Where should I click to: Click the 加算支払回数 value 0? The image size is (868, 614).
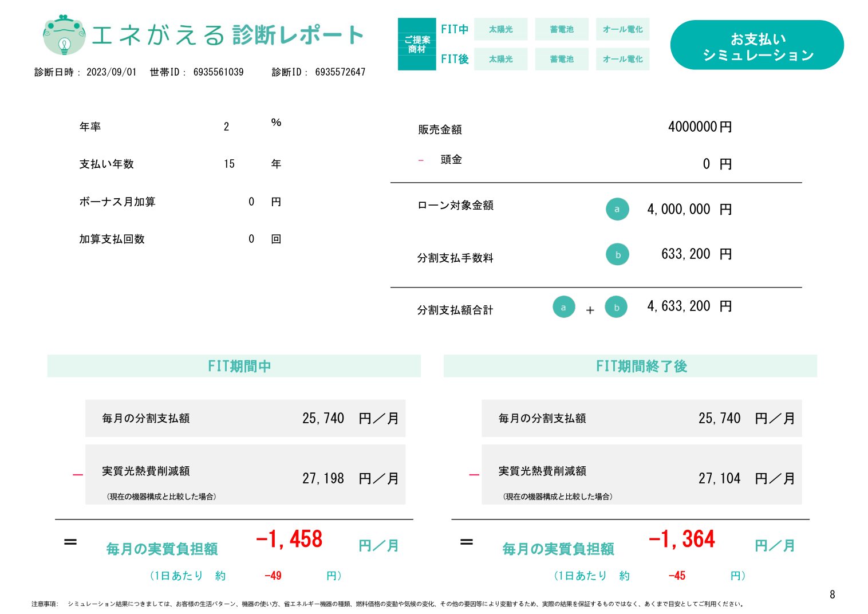tap(251, 239)
